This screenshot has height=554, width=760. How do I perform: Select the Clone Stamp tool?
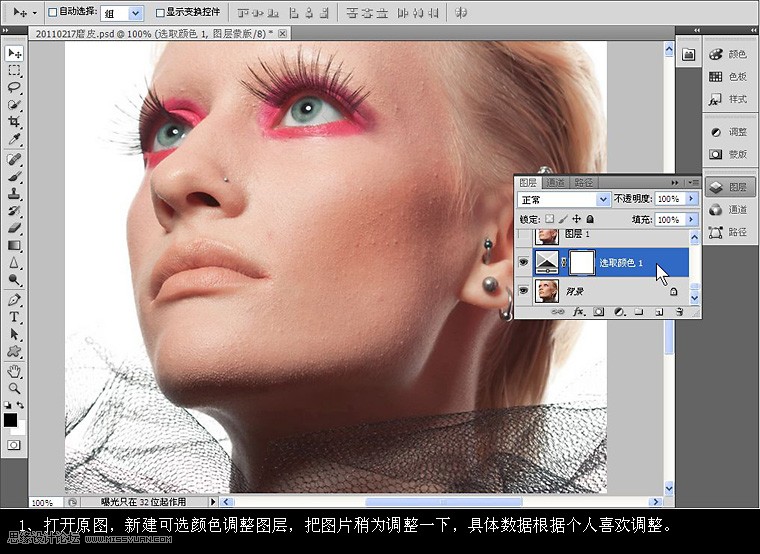pos(14,193)
